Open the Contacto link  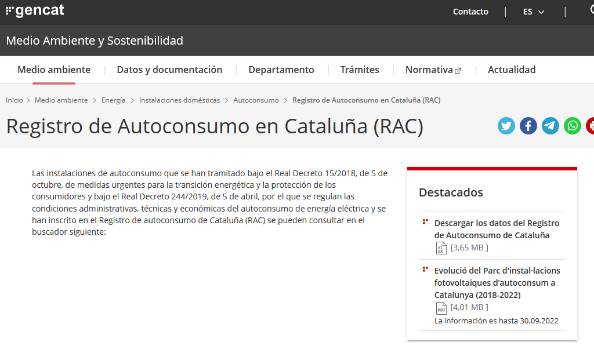(470, 12)
